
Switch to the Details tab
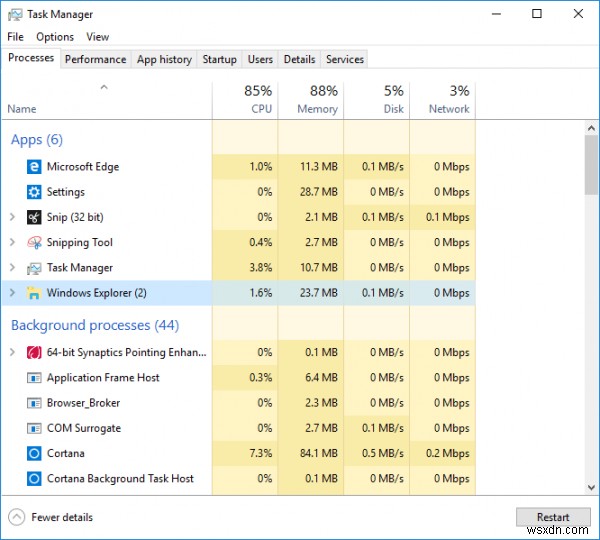point(299,59)
